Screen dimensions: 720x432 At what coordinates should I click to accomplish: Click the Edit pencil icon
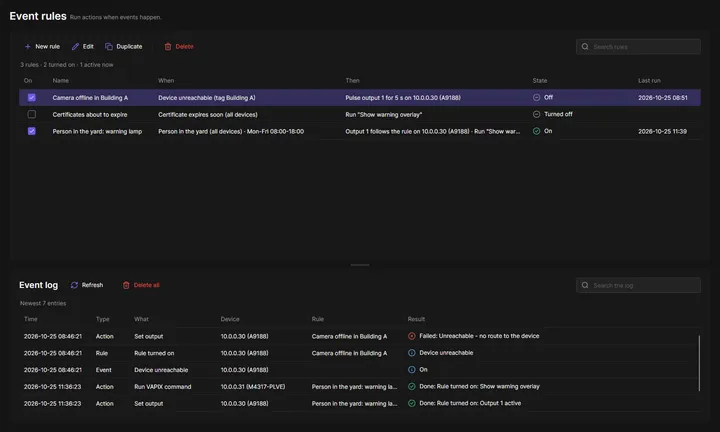pos(75,46)
